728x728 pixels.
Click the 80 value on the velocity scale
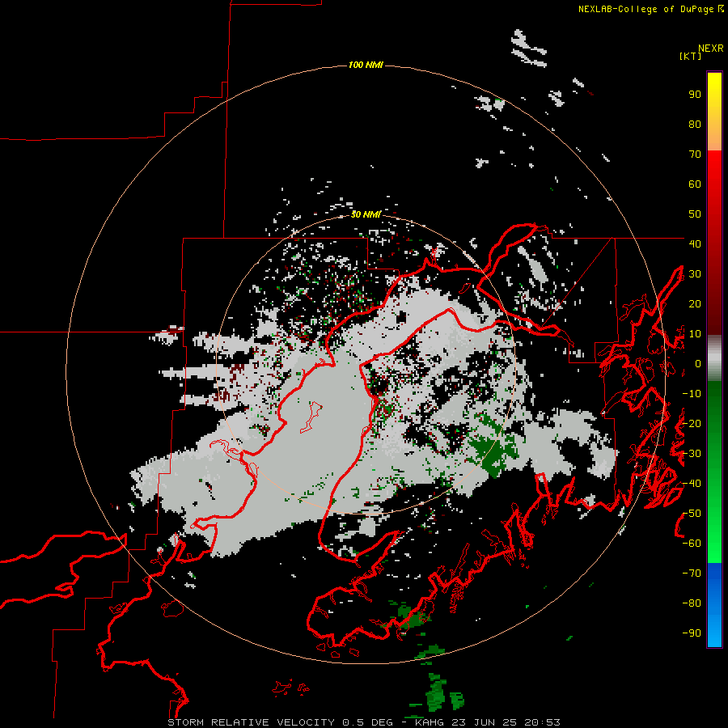coord(695,125)
